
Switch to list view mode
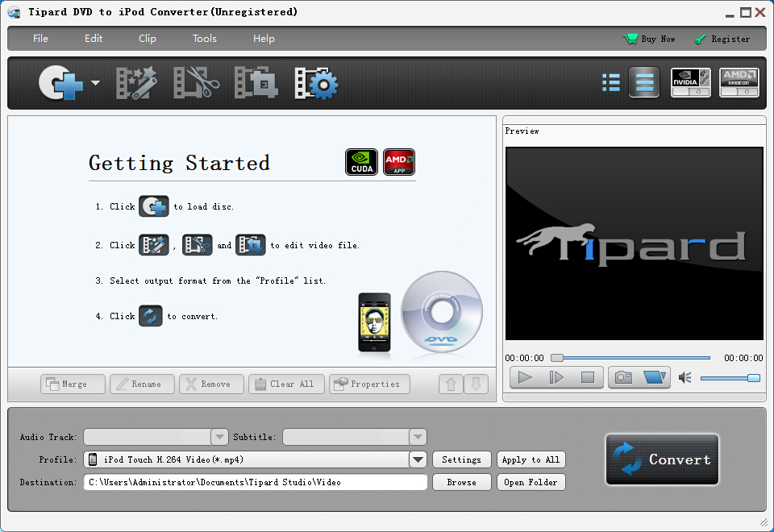coord(611,82)
